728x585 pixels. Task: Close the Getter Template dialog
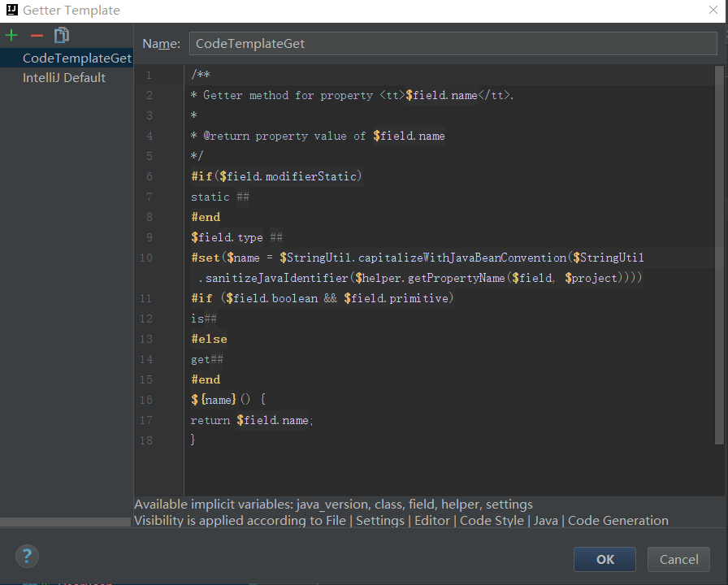(713, 11)
